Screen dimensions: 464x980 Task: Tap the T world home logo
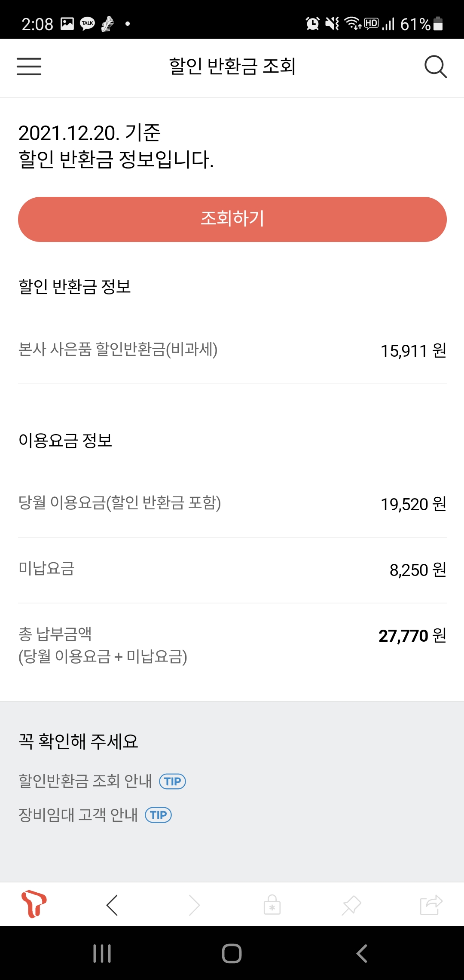pyautogui.click(x=34, y=903)
